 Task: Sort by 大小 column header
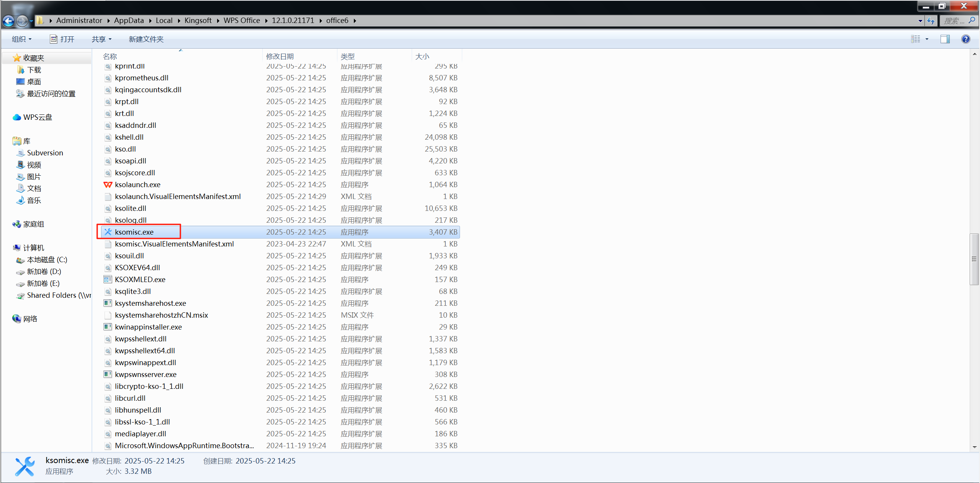[x=422, y=56]
